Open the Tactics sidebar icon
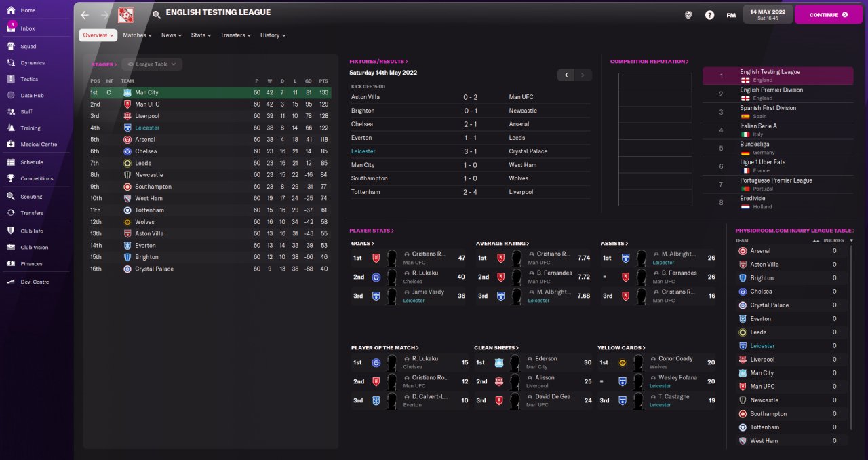Image resolution: width=868 pixels, height=460 pixels. (11, 79)
